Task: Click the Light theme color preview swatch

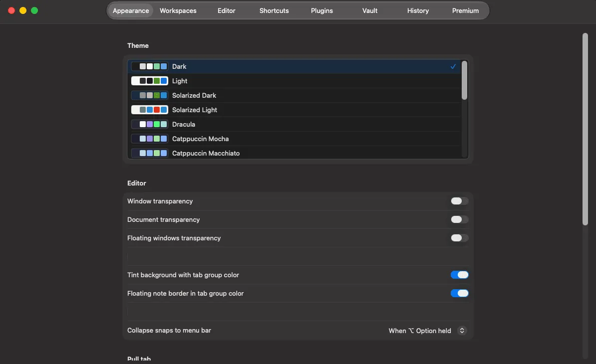Action: tap(150, 81)
